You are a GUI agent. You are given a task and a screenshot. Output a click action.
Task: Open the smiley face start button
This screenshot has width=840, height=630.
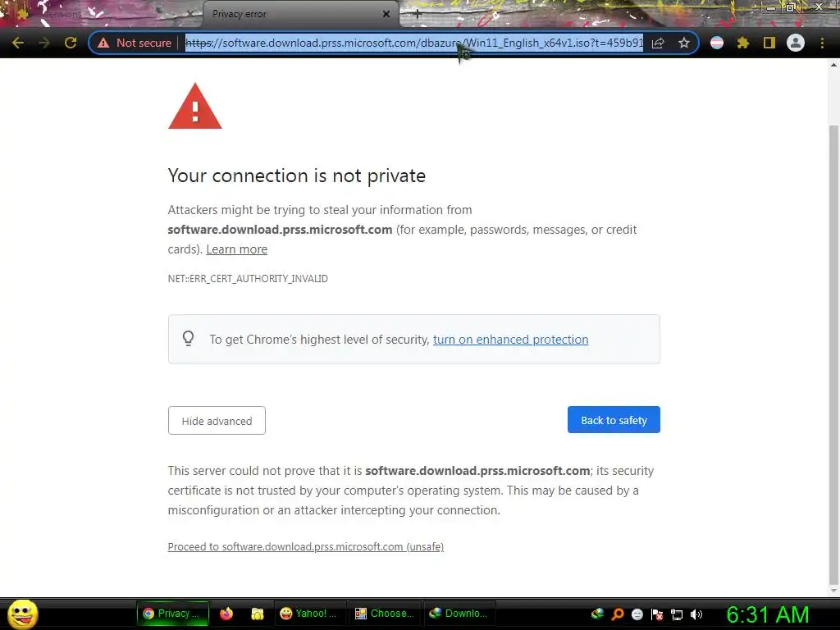pyautogui.click(x=22, y=614)
